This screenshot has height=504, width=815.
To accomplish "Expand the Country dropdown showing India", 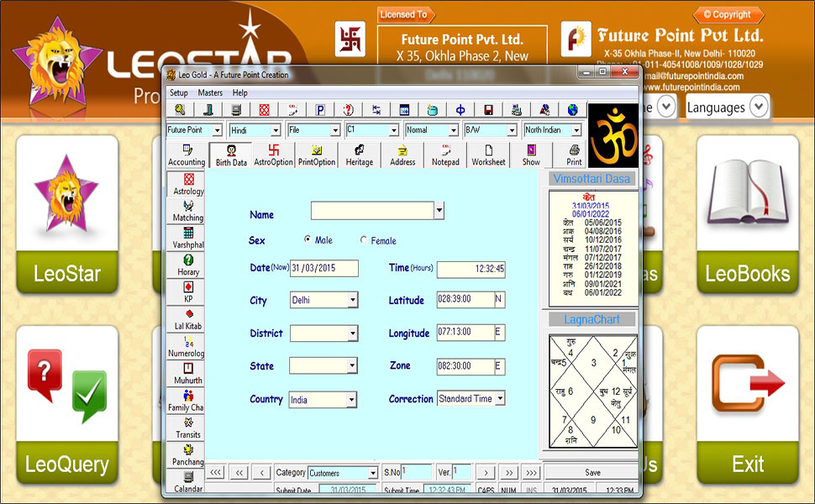I will pyautogui.click(x=352, y=399).
